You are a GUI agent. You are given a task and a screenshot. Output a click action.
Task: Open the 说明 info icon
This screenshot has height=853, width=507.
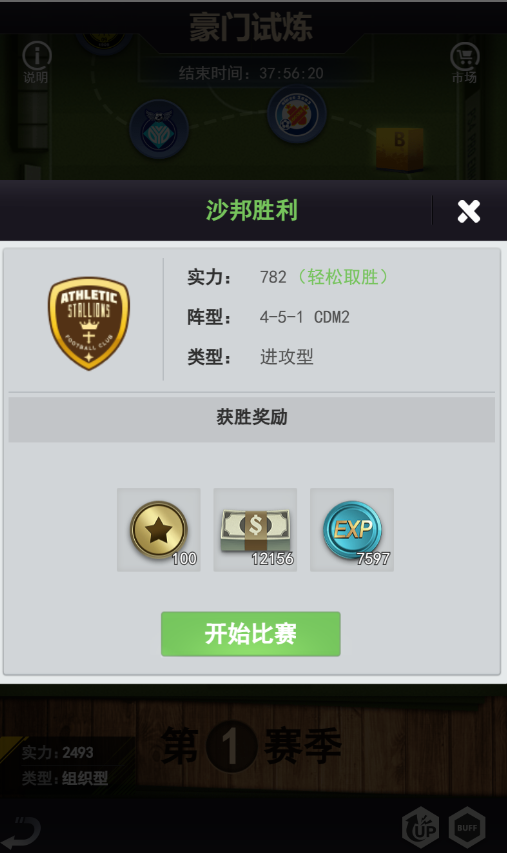(36, 62)
